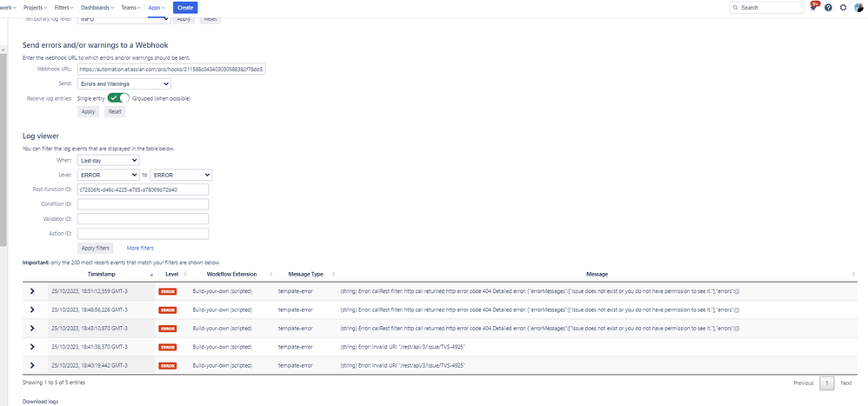This screenshot has height=406, width=868.
Task: Expand the 18:48:56,226 log row
Action: tap(32, 309)
